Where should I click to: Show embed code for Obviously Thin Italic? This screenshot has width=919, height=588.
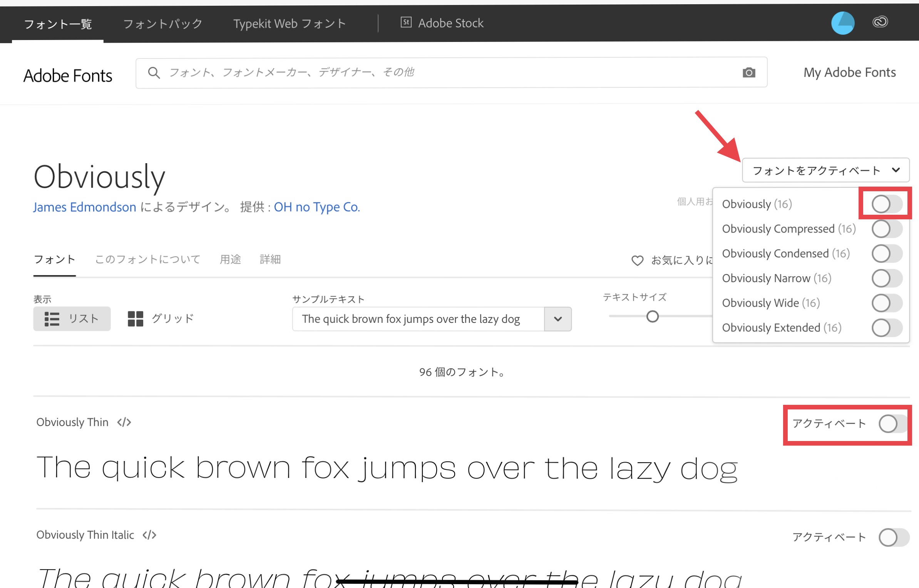(149, 535)
